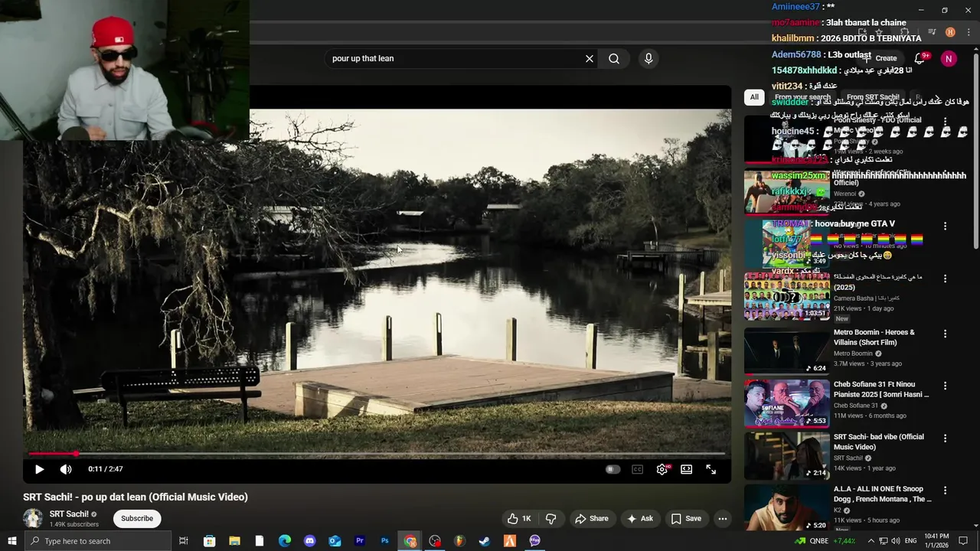Open the system volume tray icon

pos(896,541)
